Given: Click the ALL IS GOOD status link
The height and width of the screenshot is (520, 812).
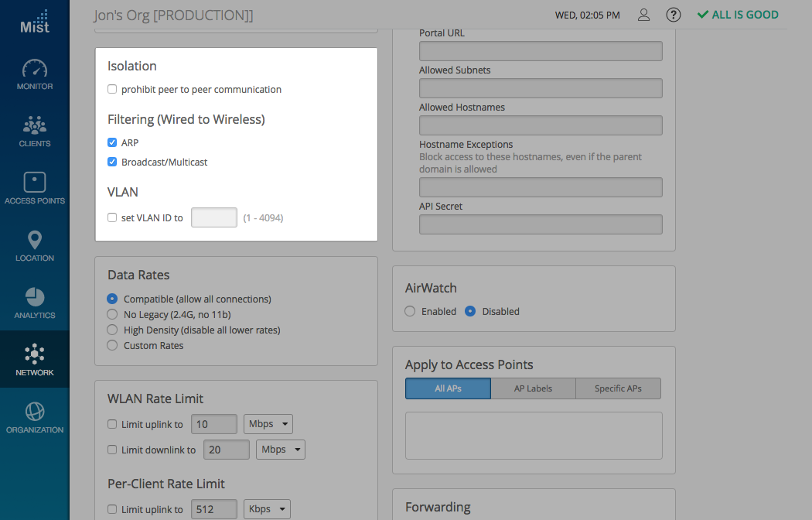Looking at the screenshot, I should click(x=738, y=15).
